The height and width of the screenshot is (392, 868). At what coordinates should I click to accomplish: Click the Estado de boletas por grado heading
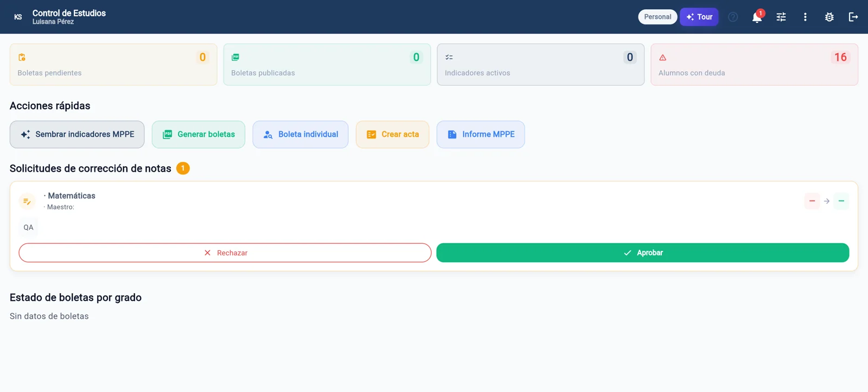pos(75,298)
